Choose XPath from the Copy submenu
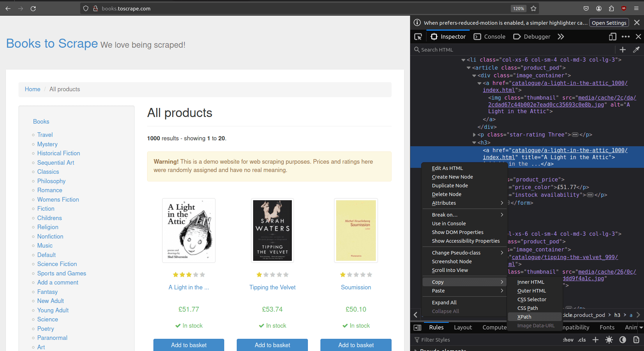This screenshot has height=351, width=644. pyautogui.click(x=535, y=317)
